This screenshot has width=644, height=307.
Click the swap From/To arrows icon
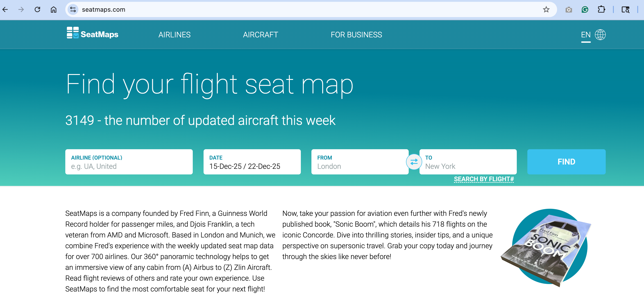(414, 162)
